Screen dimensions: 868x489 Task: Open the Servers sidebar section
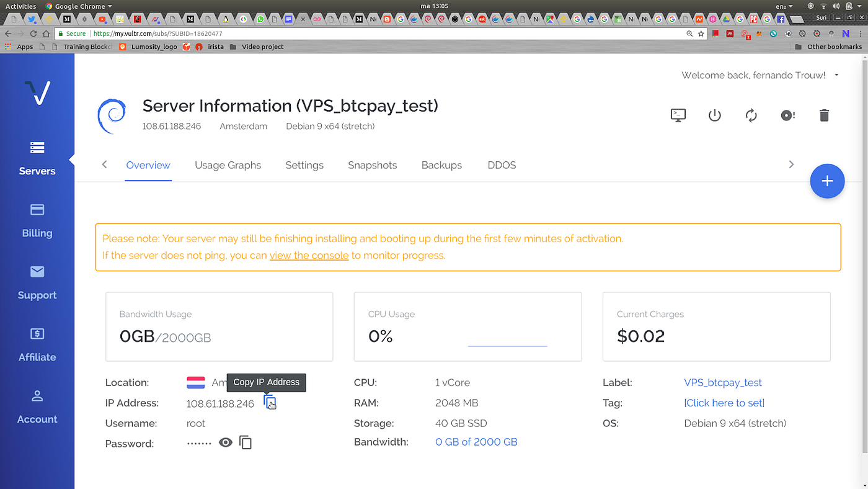click(x=37, y=159)
